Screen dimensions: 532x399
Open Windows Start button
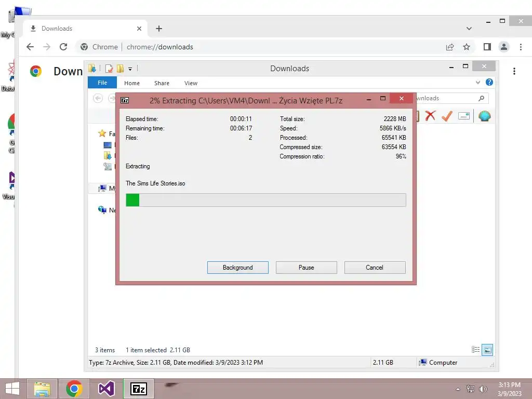click(x=12, y=389)
